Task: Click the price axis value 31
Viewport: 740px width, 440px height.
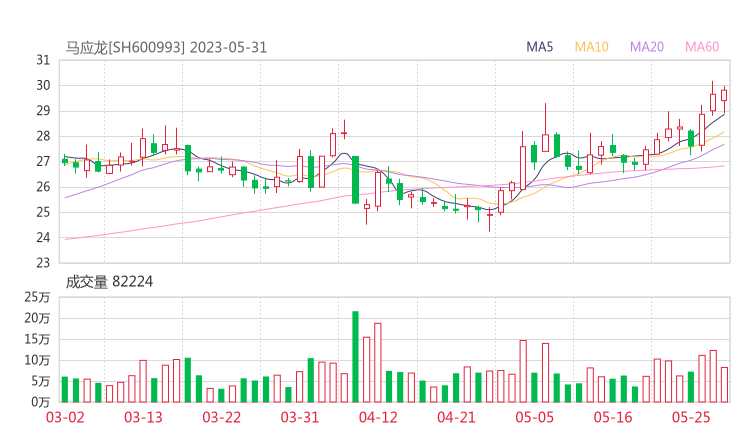Action: pos(43,60)
